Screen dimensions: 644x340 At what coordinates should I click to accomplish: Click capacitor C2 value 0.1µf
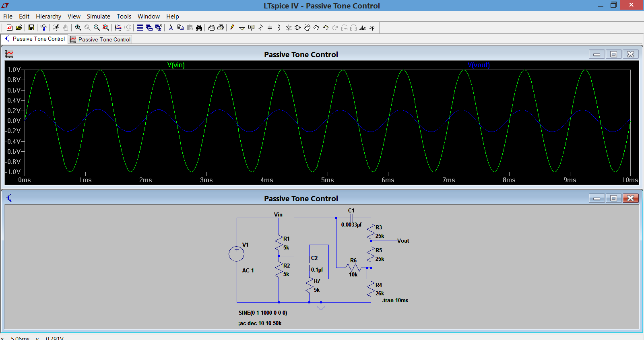(x=317, y=270)
